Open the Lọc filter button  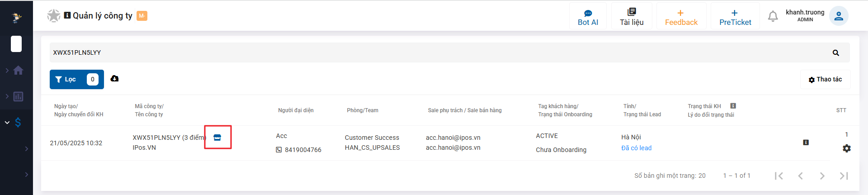[77, 79]
